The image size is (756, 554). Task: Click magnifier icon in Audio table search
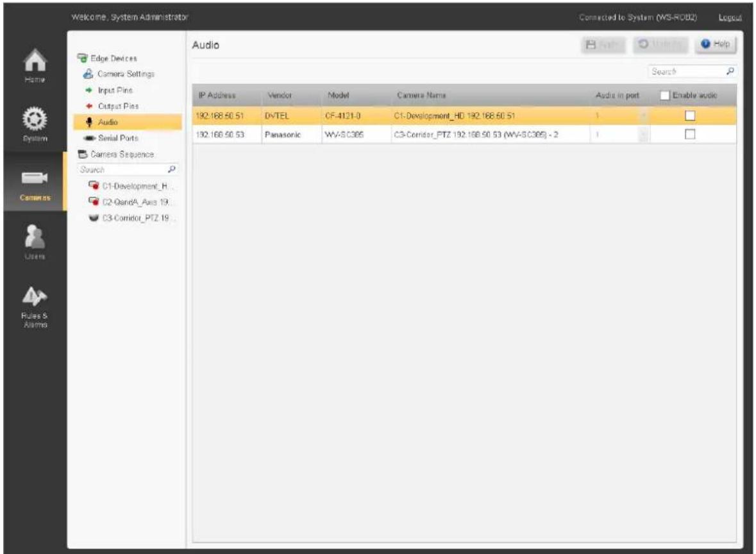coord(730,71)
